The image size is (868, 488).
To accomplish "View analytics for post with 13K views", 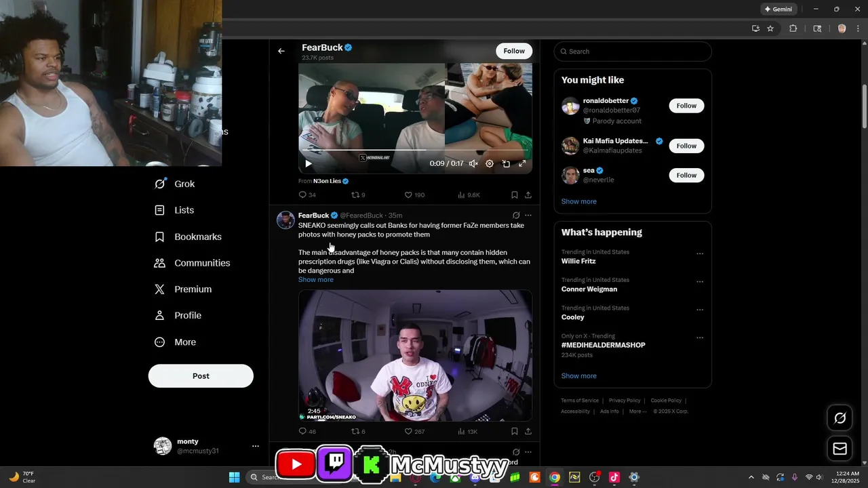I will click(x=468, y=431).
